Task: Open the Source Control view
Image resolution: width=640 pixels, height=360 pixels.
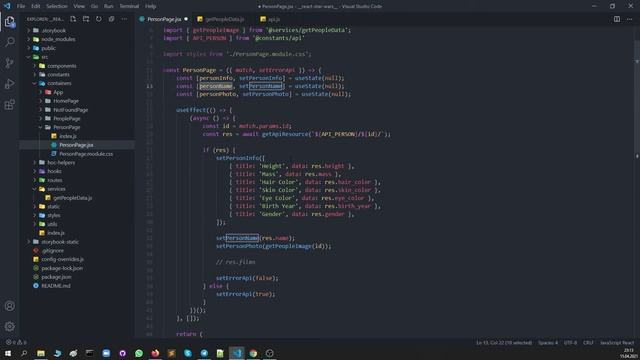Action: pos(9,63)
